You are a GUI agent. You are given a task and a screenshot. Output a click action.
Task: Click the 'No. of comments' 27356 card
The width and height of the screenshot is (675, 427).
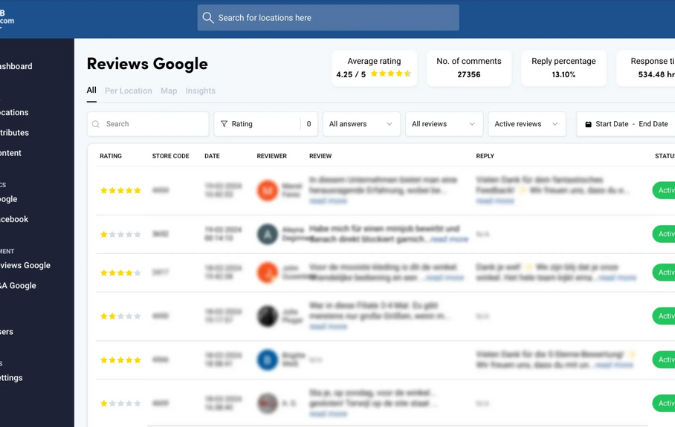pyautogui.click(x=469, y=68)
